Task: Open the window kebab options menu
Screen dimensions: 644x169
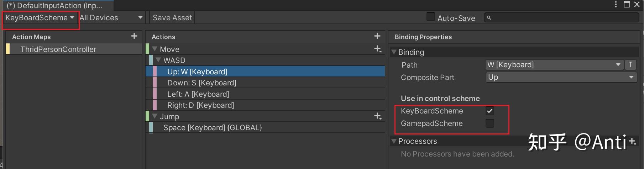Action: [x=616, y=4]
